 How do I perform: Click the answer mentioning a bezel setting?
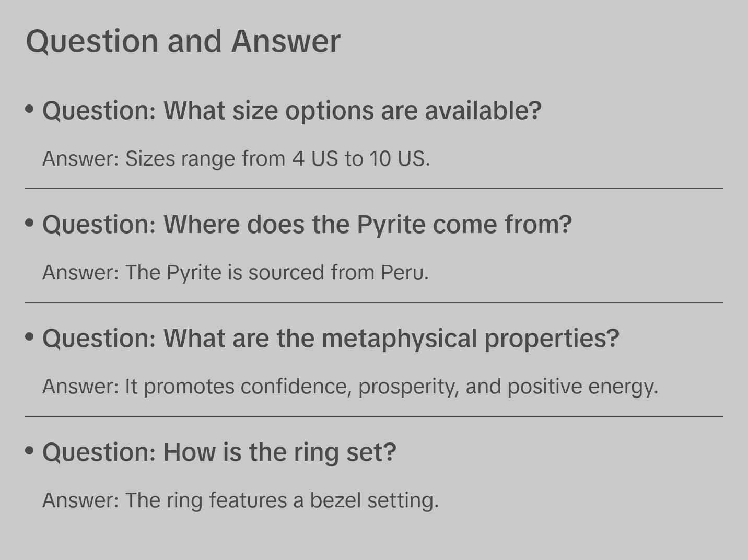point(240,500)
